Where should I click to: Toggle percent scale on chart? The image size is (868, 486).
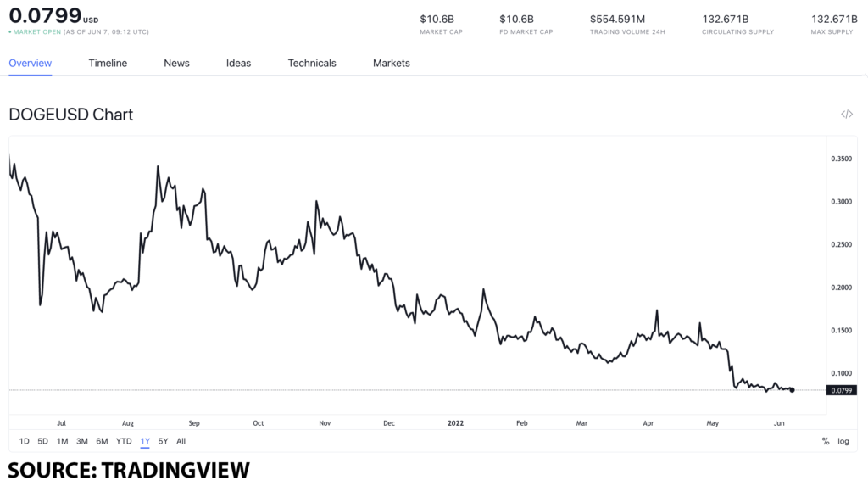pyautogui.click(x=826, y=441)
